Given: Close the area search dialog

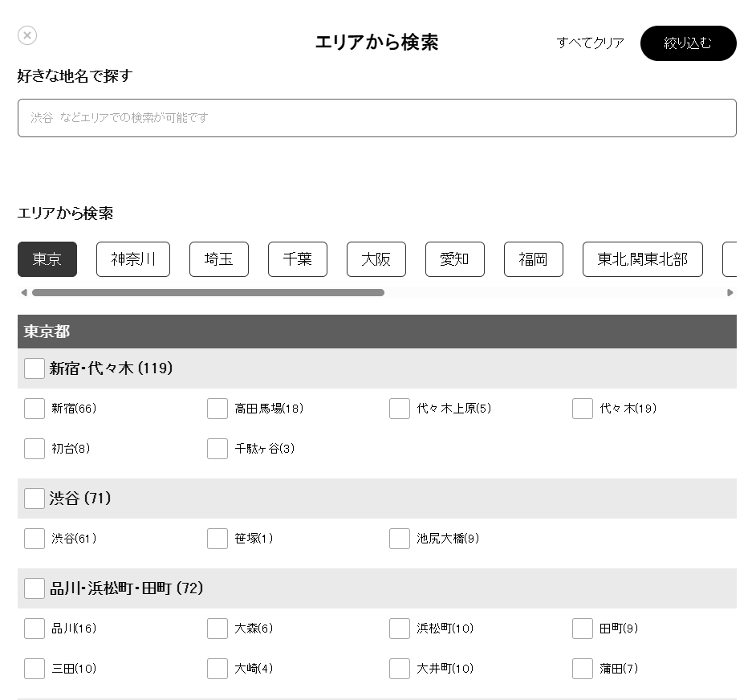Looking at the screenshot, I should [27, 35].
